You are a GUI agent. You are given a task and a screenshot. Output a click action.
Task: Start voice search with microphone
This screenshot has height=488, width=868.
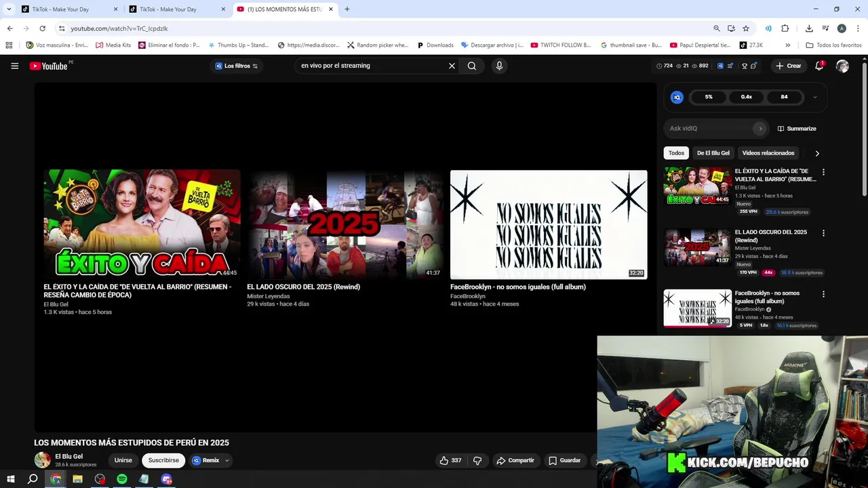499,66
